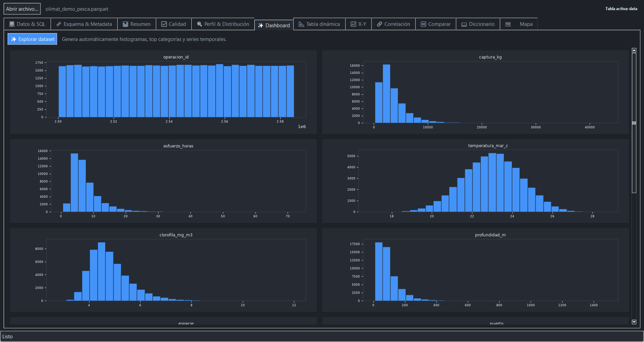Click the Resumen bar chart icon

tap(125, 24)
